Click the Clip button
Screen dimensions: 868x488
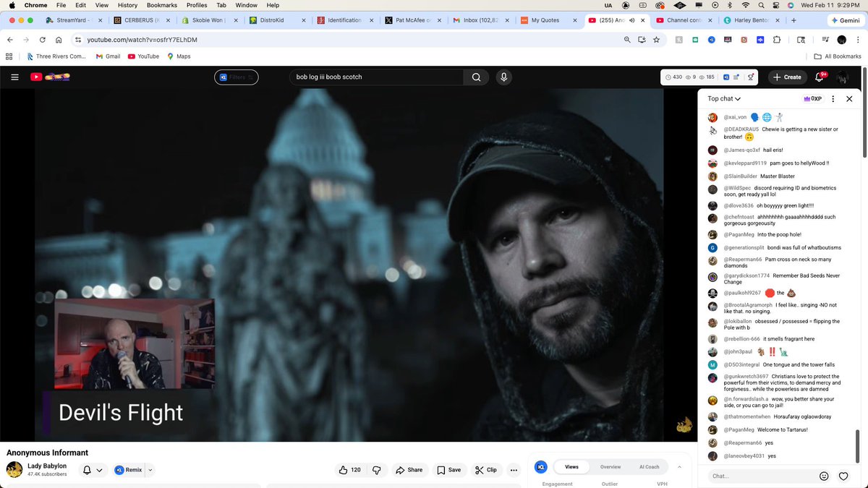pos(486,470)
